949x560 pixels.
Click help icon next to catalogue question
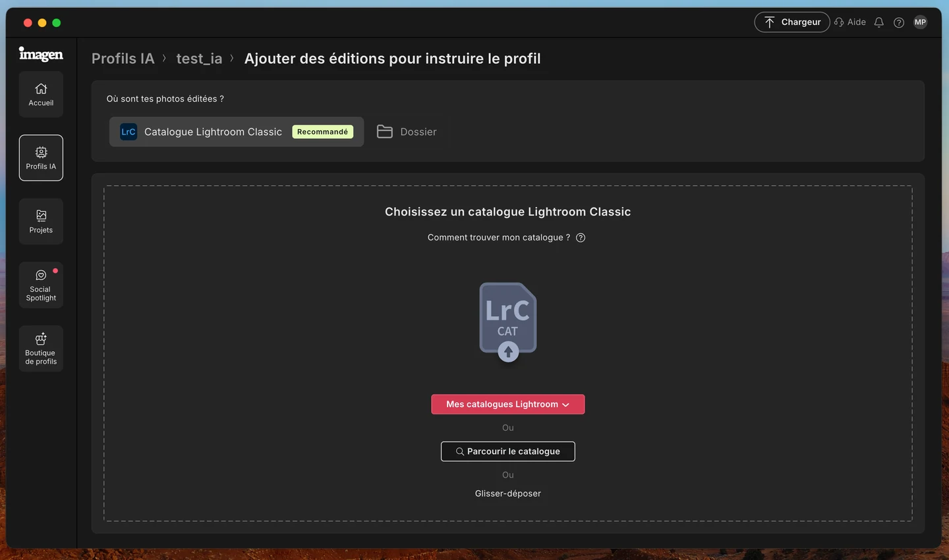click(581, 238)
